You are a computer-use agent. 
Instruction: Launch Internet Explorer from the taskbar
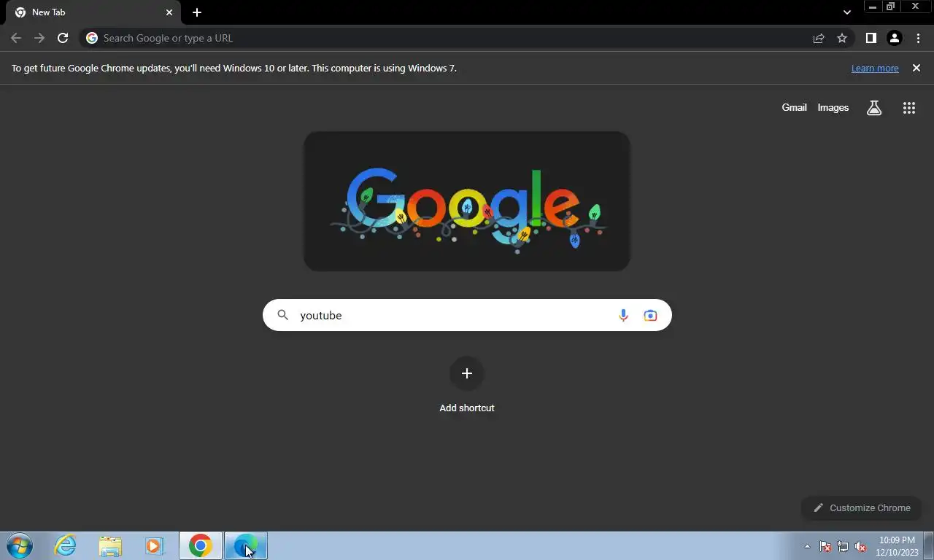coord(66,545)
